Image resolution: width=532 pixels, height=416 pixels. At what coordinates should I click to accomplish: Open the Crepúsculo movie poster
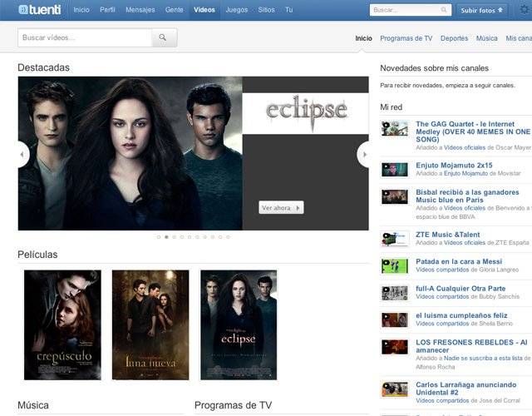[62, 324]
